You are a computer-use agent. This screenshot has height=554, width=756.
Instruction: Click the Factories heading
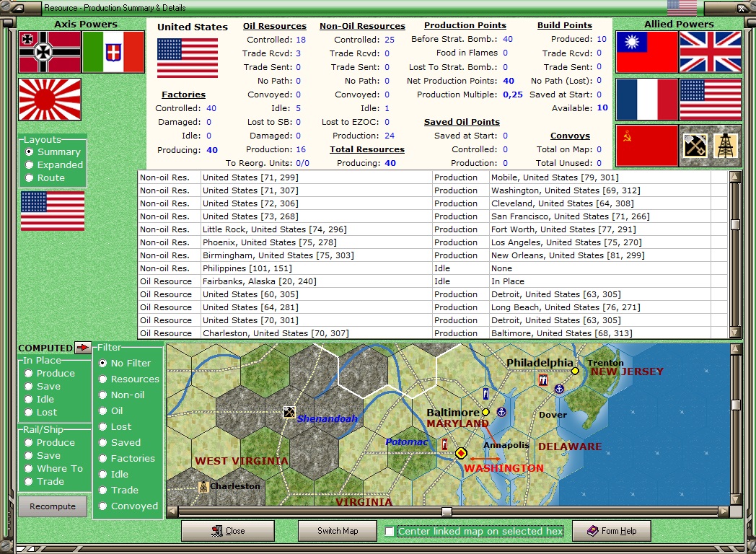coord(183,94)
